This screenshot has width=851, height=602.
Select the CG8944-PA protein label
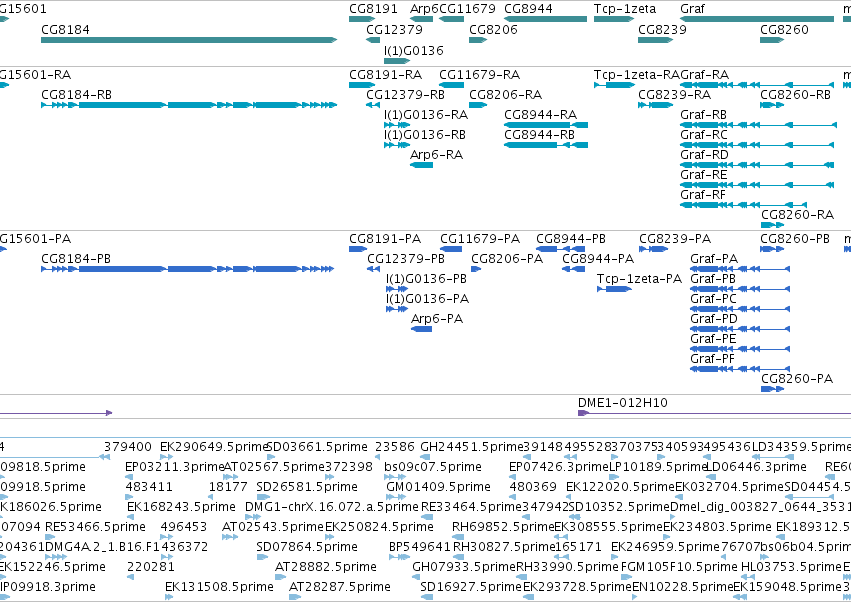coord(598,258)
